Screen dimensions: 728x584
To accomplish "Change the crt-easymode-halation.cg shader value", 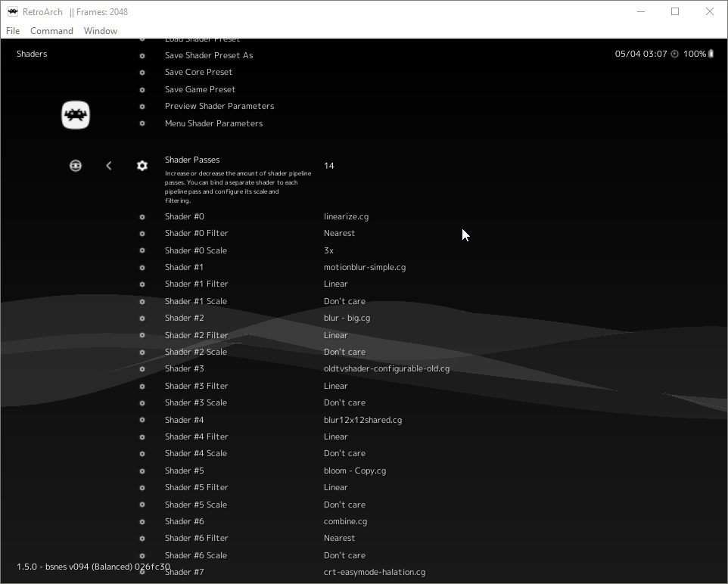I will point(375,572).
